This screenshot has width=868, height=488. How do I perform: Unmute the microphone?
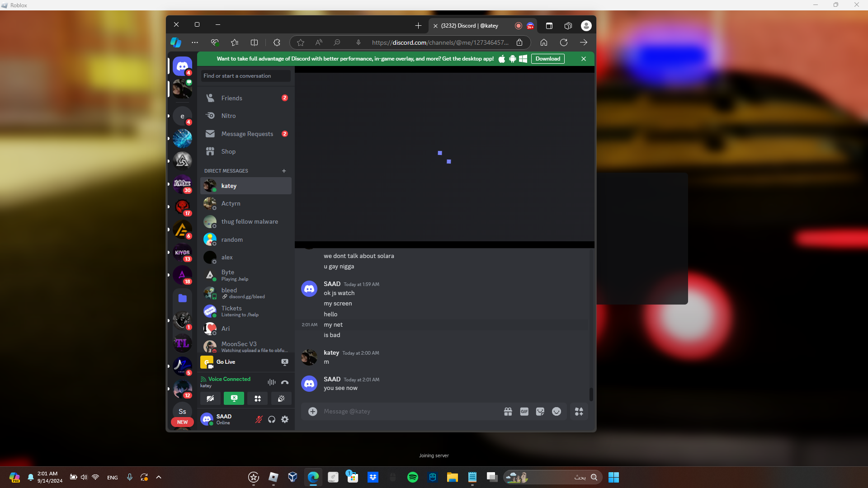(x=259, y=419)
